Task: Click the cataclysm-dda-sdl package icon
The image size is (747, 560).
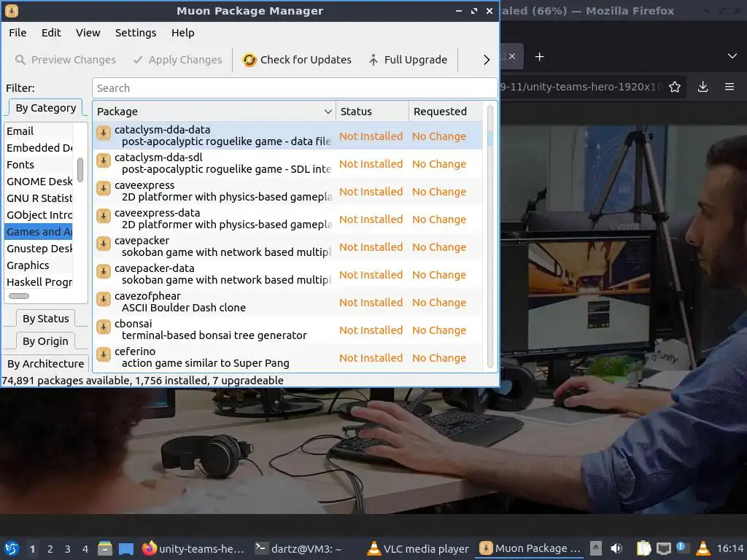Action: 104,161
